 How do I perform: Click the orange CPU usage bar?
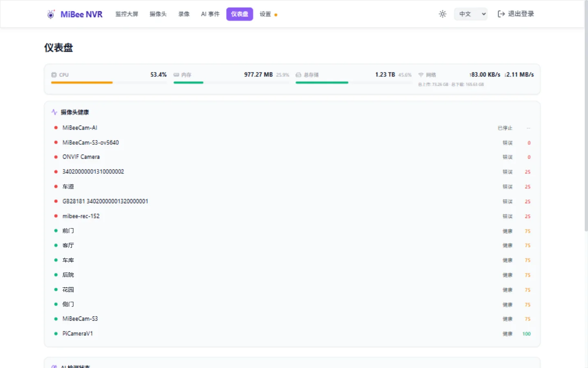(82, 83)
